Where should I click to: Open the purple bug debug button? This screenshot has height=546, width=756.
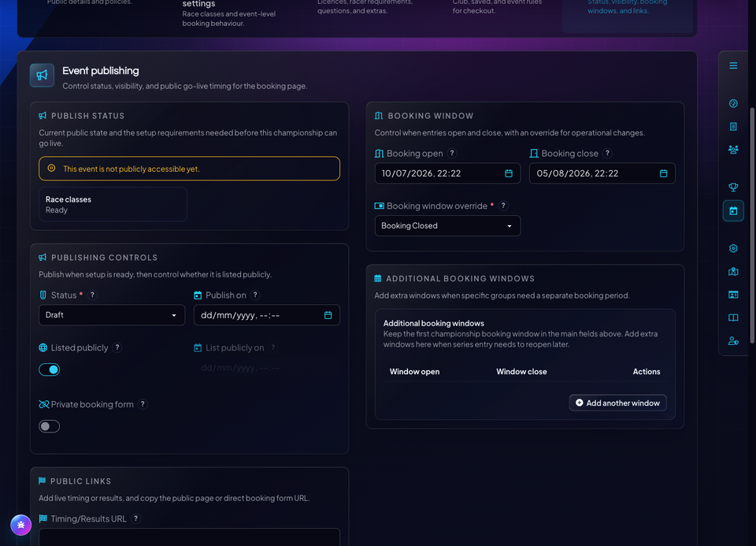(20, 526)
